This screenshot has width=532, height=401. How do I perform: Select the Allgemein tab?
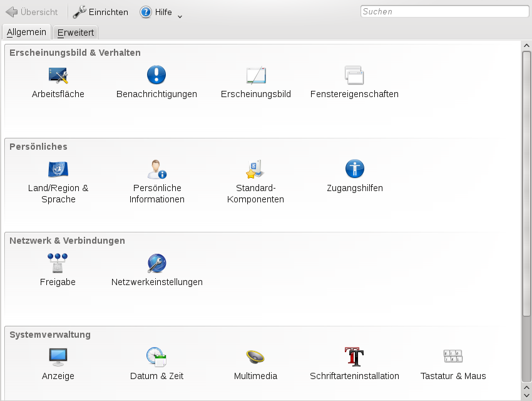(x=27, y=32)
